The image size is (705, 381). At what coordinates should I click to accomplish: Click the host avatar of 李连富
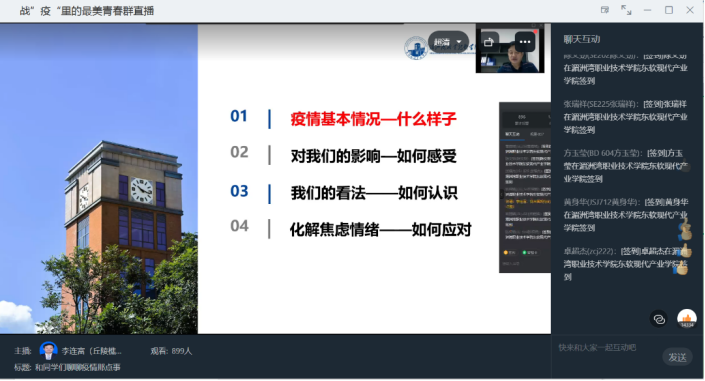tap(48, 351)
